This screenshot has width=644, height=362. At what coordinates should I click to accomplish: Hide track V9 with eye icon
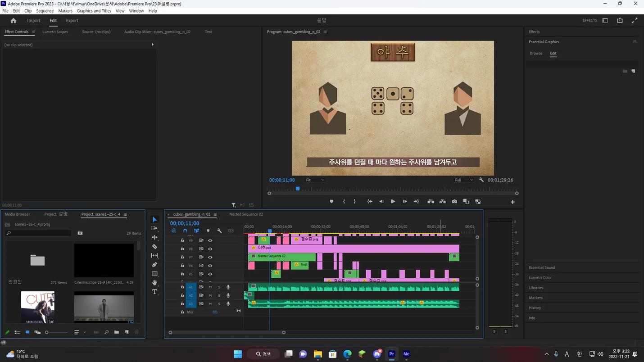pos(210,240)
